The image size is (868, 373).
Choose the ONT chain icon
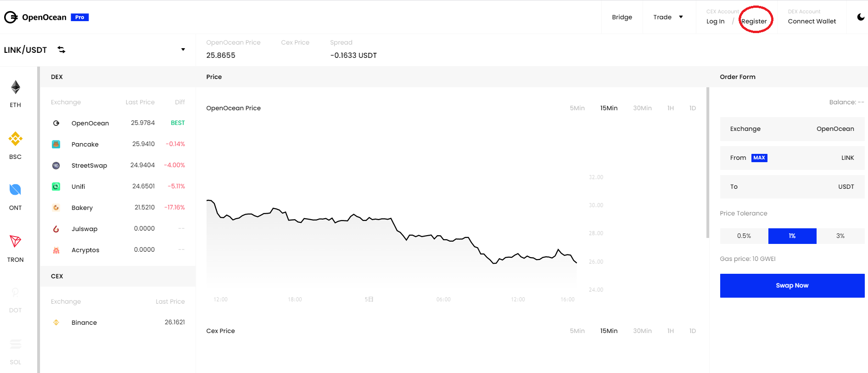pyautogui.click(x=15, y=190)
